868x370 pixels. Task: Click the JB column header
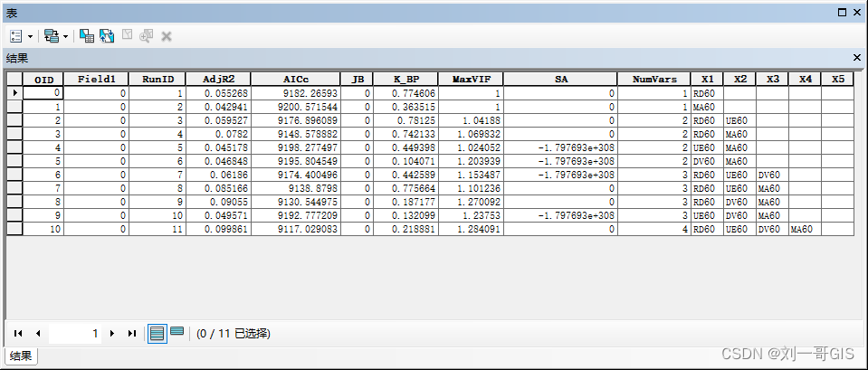pyautogui.click(x=357, y=79)
